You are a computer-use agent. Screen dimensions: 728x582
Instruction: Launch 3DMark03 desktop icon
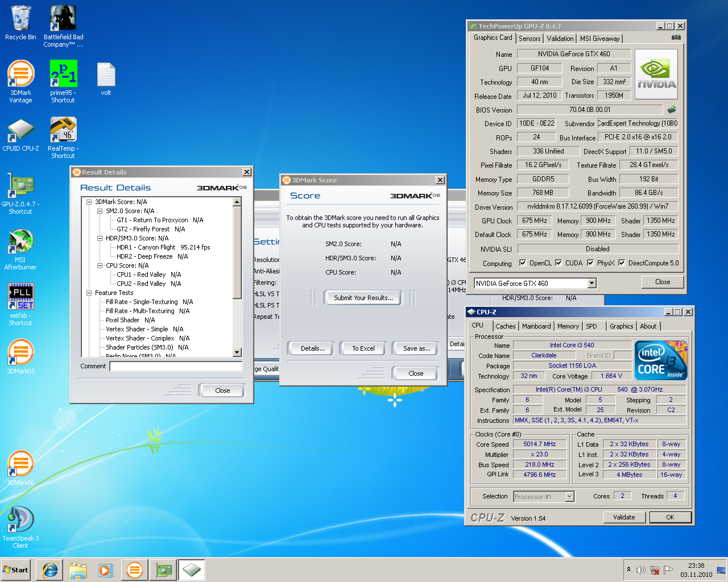coord(20,356)
